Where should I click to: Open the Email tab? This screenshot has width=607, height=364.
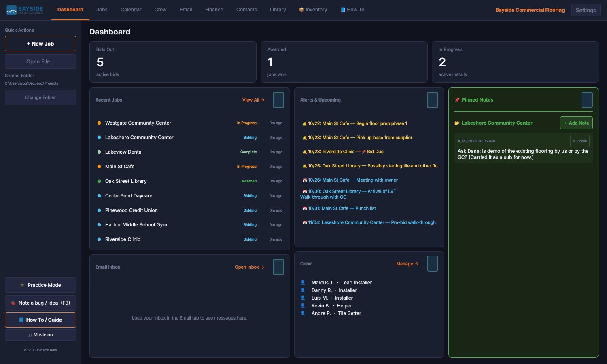pos(186,10)
